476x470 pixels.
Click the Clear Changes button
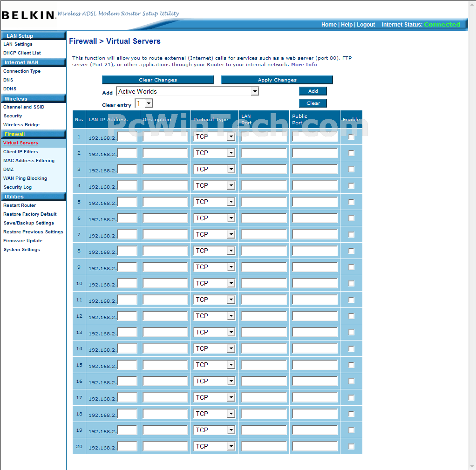tap(158, 80)
